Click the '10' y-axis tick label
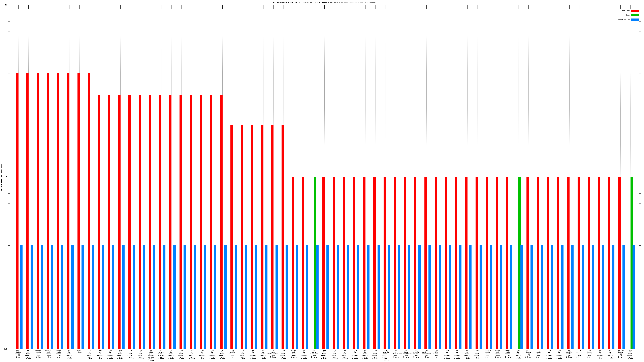Viewport: 644px width, 362px height. (6, 5)
